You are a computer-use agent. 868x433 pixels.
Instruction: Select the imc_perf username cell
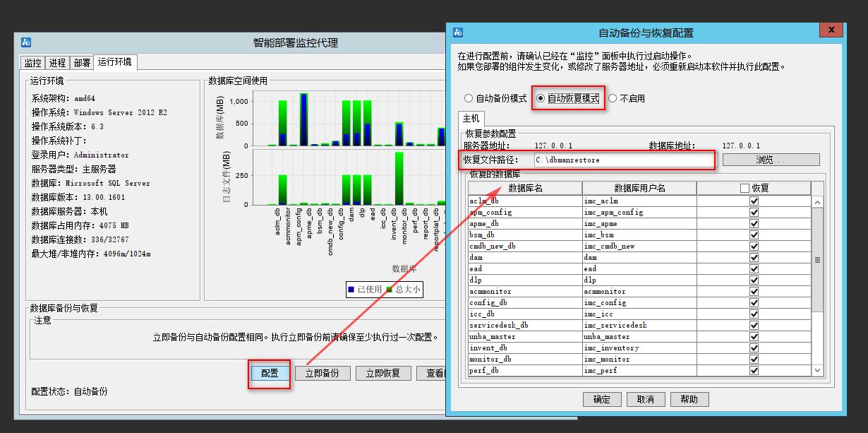coord(639,371)
